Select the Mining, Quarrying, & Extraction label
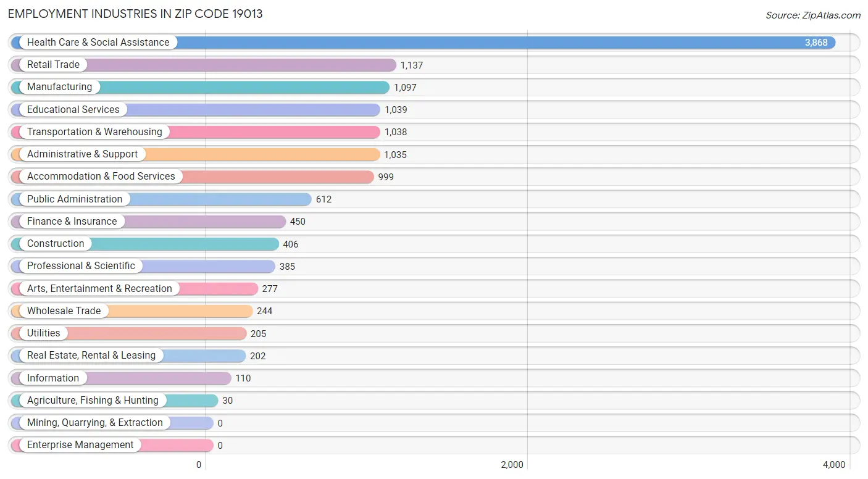The height and width of the screenshot is (479, 868). (95, 423)
